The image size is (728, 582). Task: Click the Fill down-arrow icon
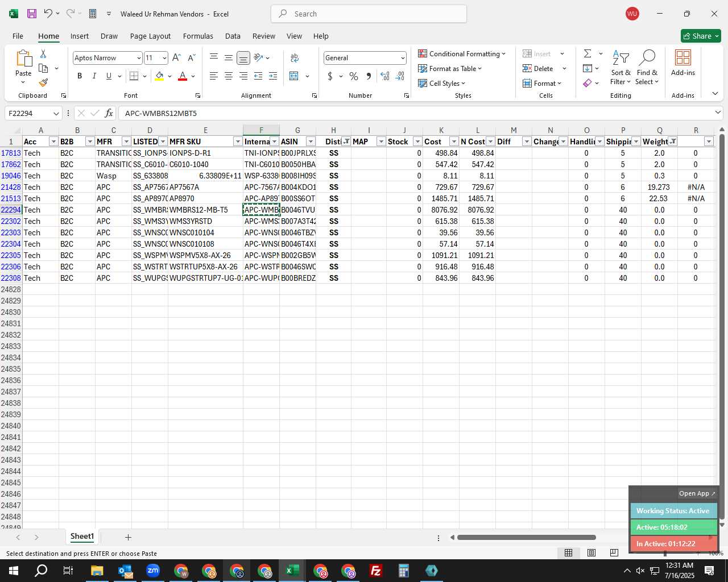pos(588,68)
